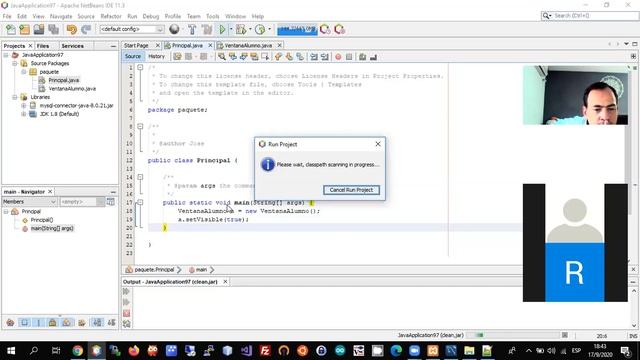640x360 pixels.
Task: Click the Save All toolbar icon
Action: [53, 29]
